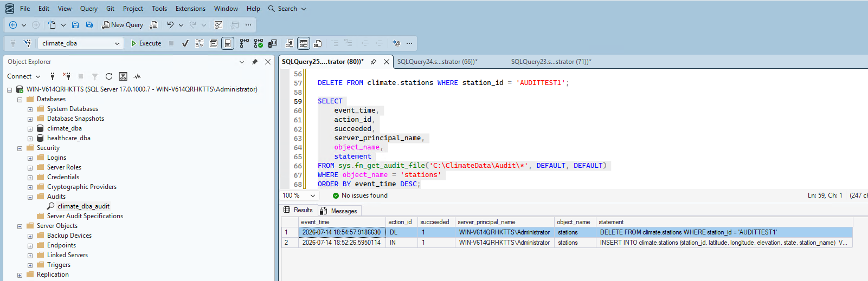Select the healthcare_dba database
The width and height of the screenshot is (868, 281).
(69, 138)
